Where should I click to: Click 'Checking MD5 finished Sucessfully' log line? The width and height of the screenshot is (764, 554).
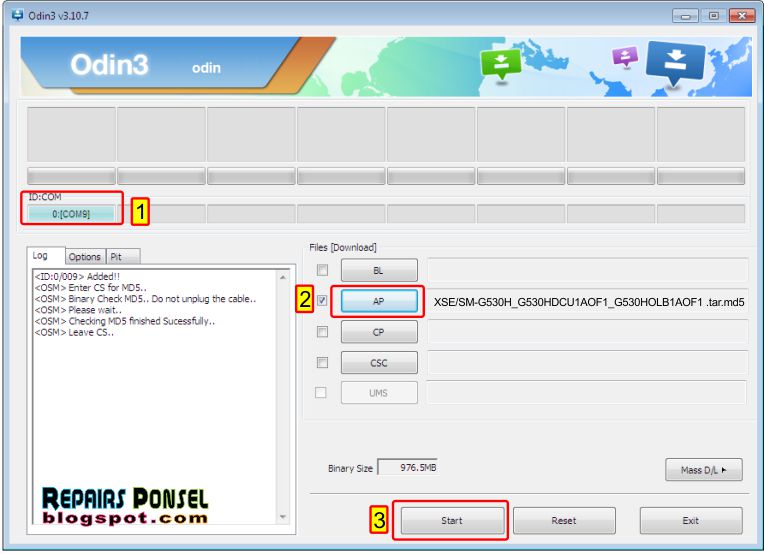point(125,321)
